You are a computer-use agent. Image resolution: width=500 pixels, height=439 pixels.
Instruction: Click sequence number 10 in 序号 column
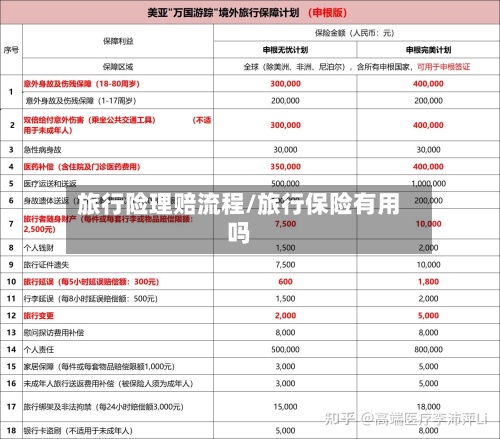pos(11,282)
